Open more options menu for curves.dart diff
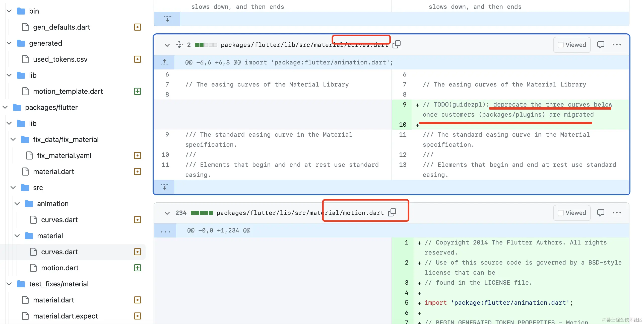Image resolution: width=644 pixels, height=324 pixels. click(x=617, y=45)
